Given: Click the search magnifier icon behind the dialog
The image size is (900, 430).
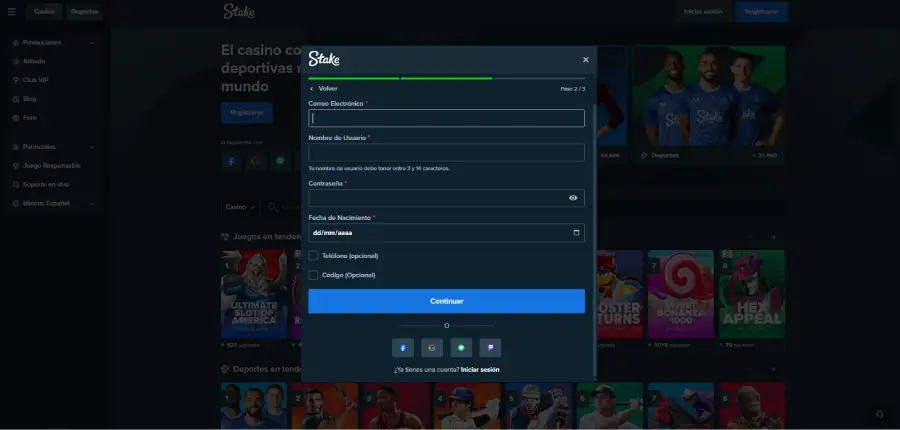Looking at the screenshot, I should coord(273,207).
